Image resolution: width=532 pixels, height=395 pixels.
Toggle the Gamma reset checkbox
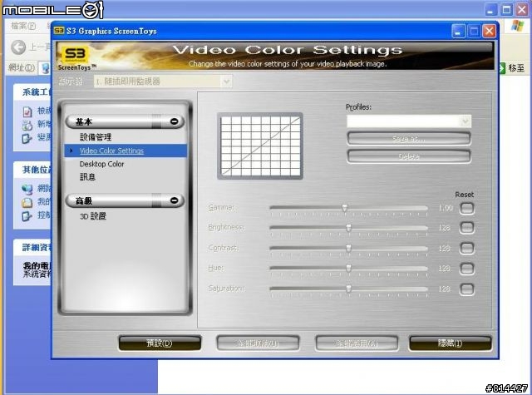(x=467, y=208)
